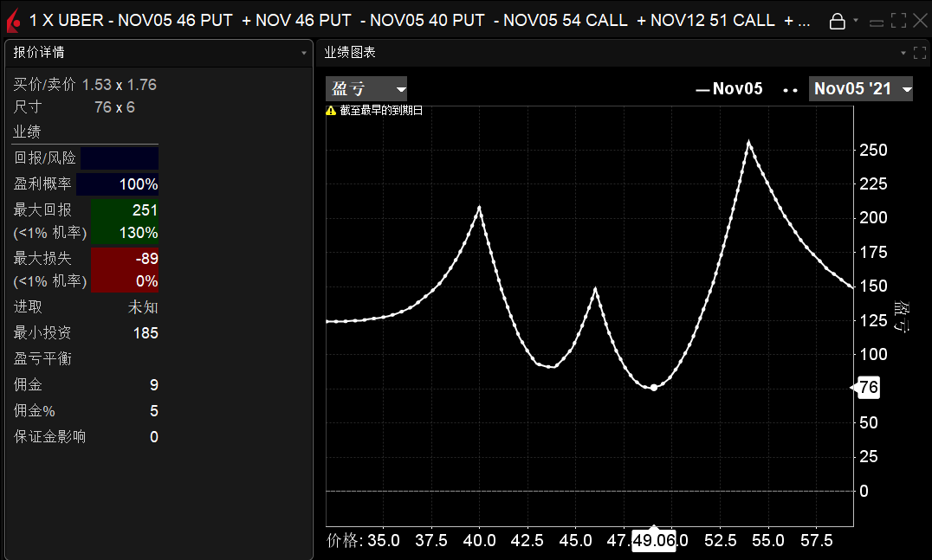Click the 250 label on y-axis
932x560 pixels.
click(x=873, y=151)
